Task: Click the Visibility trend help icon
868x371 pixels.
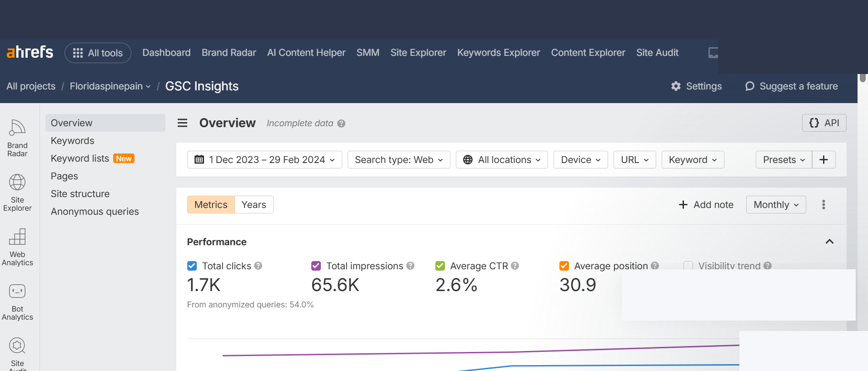Action: pos(768,266)
